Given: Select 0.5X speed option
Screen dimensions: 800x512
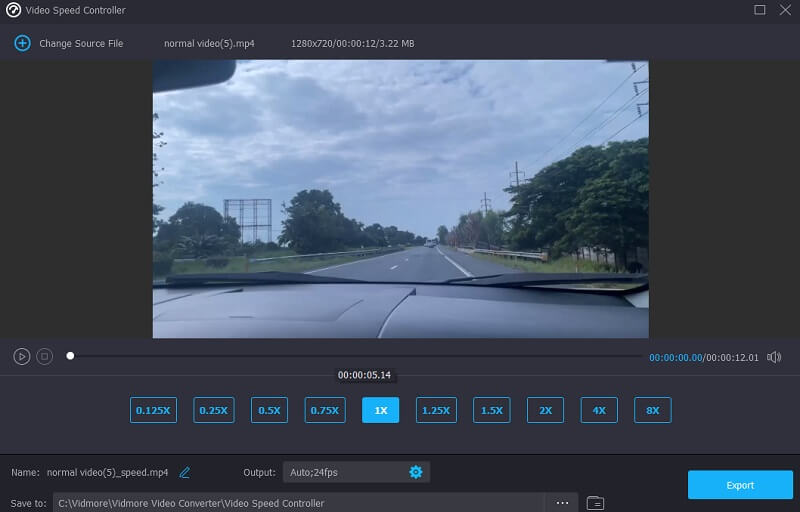Looking at the screenshot, I should tap(269, 410).
